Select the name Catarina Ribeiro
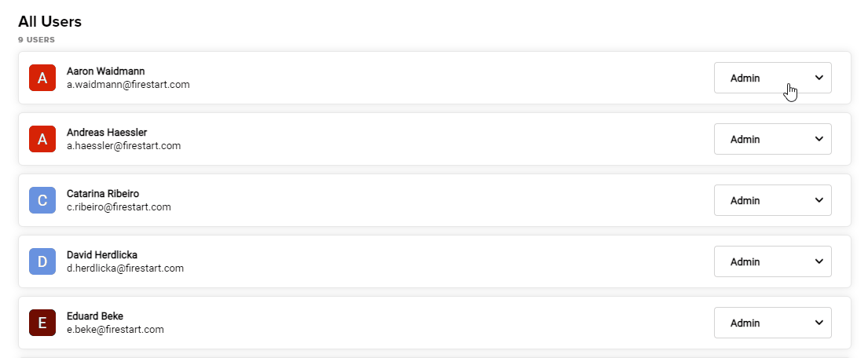This screenshot has height=358, width=868. click(x=102, y=194)
